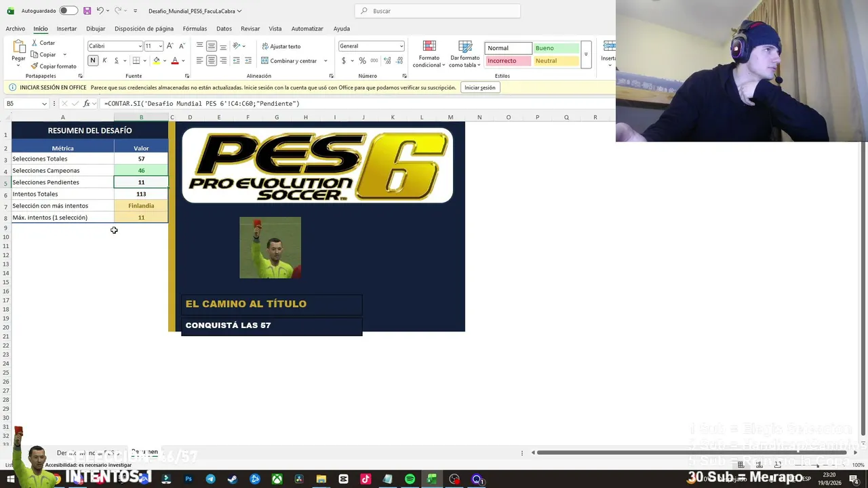Toggle Ajustar texto wrap
Screen dimensions: 868x488
(281, 46)
